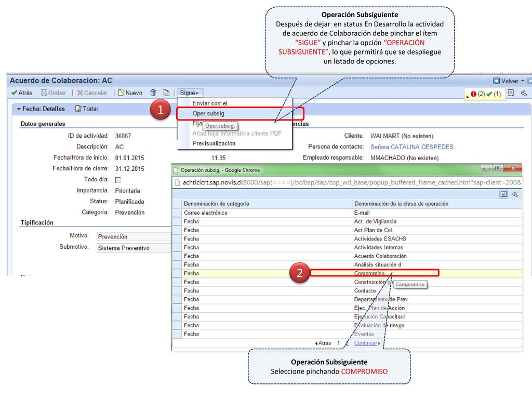Click the personalize page icon in toolbar
Viewport: 532px width, 399px height.
pyautogui.click(x=511, y=92)
